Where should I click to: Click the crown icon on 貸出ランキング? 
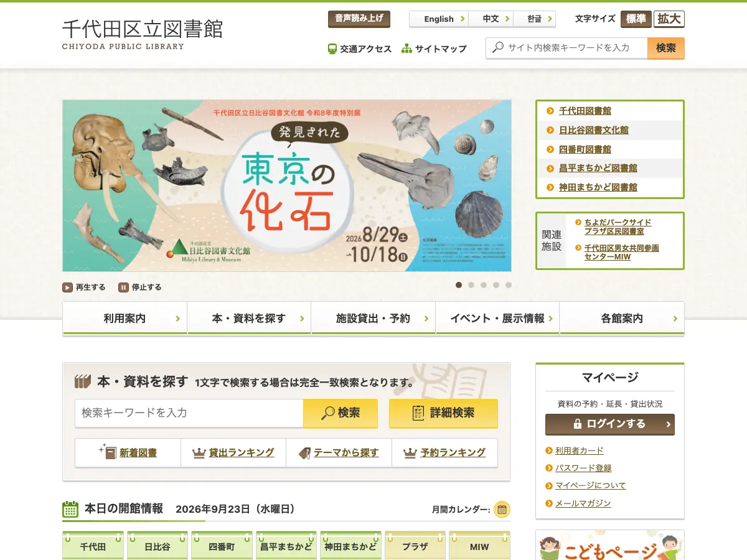tap(199, 453)
